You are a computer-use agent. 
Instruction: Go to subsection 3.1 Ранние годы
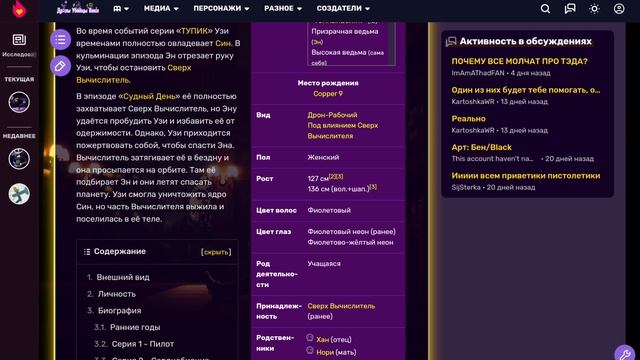[x=135, y=327]
